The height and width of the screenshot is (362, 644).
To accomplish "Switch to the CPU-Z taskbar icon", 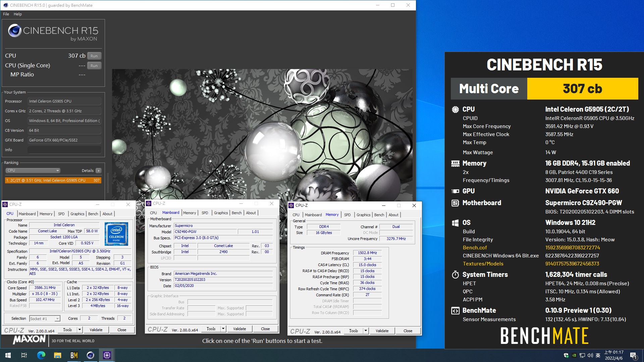I will (107, 355).
